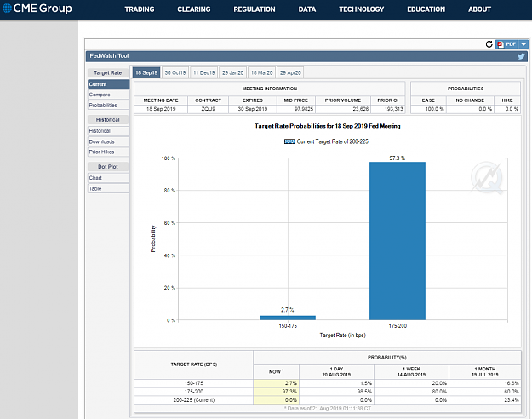Open the 18 Mar20 meeting tab
532x419 pixels.
pyautogui.click(x=261, y=72)
